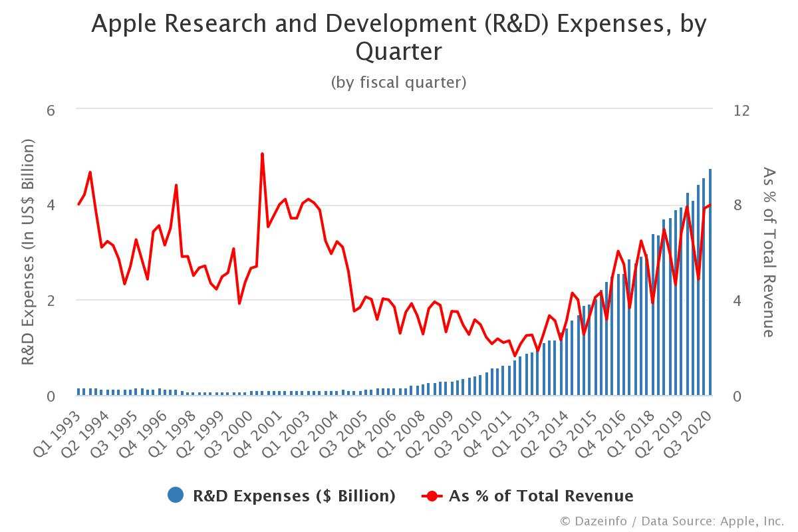Click the red line peak near Q3 2000
Viewport: 798px width, 532px height.
(x=262, y=154)
